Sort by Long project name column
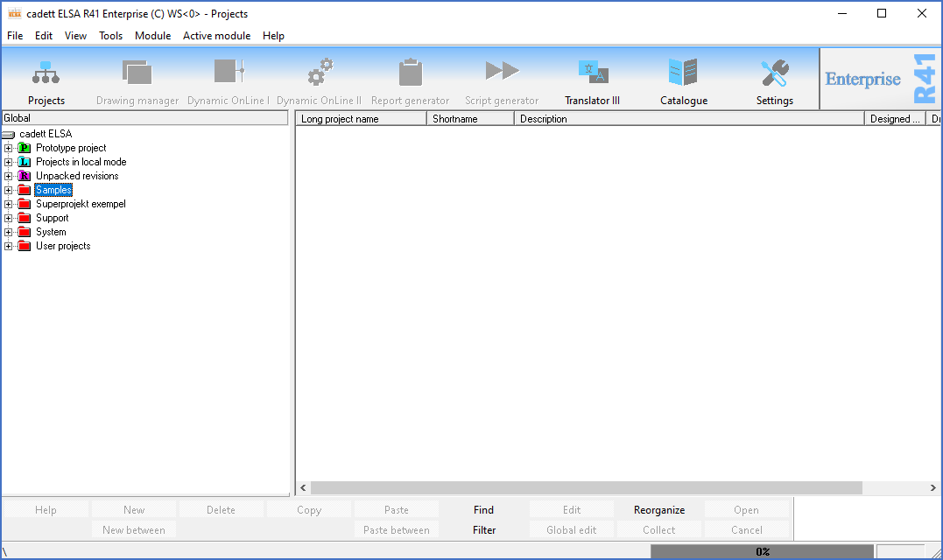This screenshot has height=560, width=943. tap(361, 119)
